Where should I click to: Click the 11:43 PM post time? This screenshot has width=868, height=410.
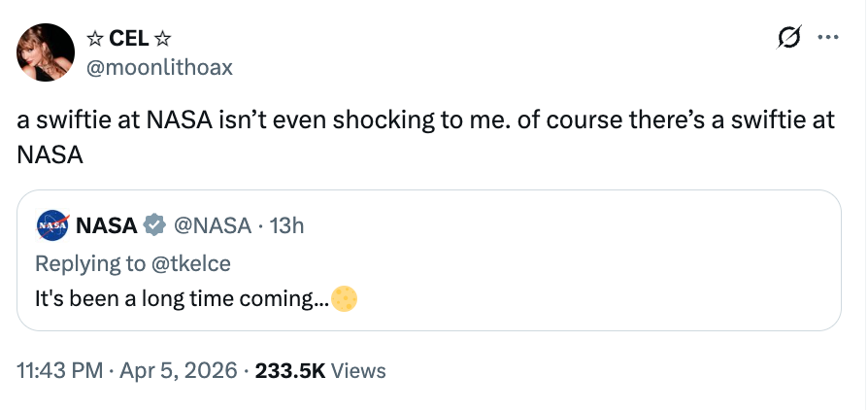click(x=58, y=370)
